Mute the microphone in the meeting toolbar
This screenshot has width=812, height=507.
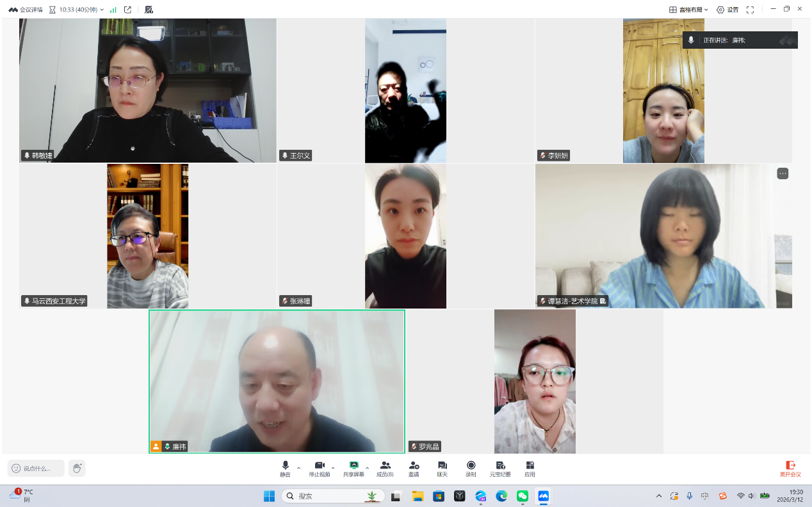[285, 468]
